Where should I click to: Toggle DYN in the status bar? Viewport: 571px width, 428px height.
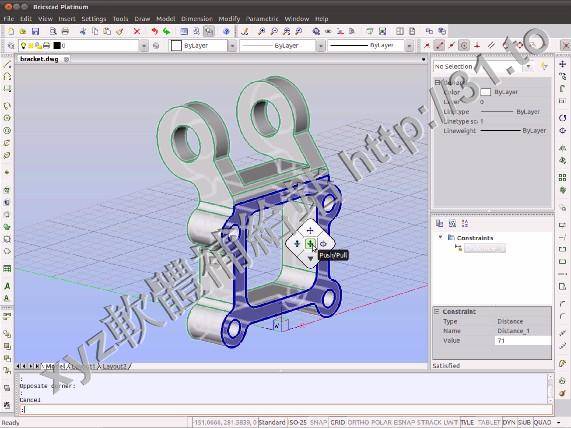(509, 423)
